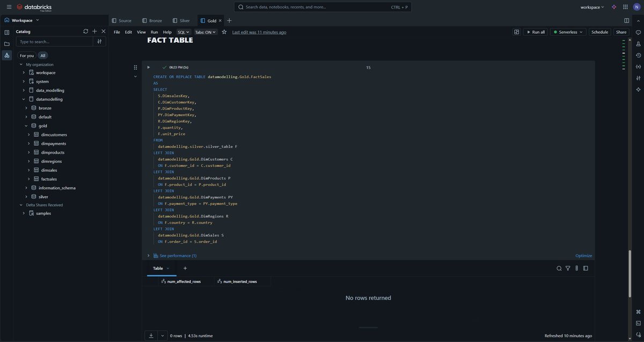Expand the bronze schema node
The image size is (644, 342).
26,108
